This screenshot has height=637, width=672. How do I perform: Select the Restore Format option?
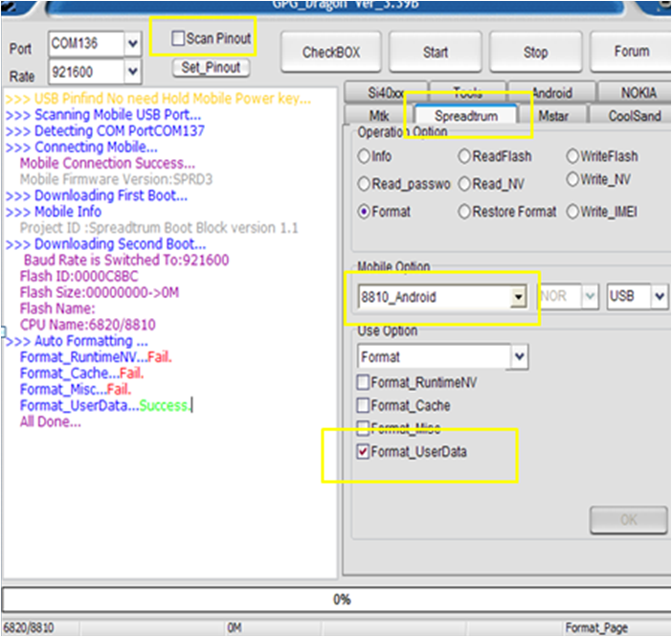click(464, 212)
